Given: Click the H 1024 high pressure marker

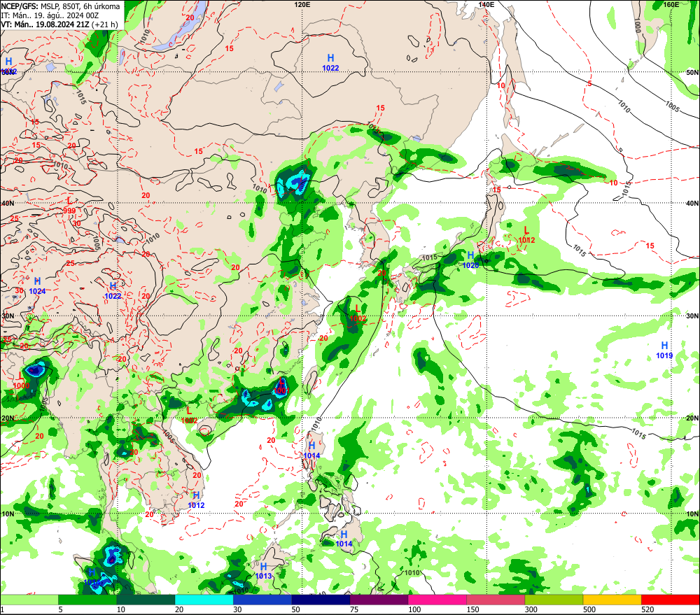Looking at the screenshot, I should (x=38, y=285).
